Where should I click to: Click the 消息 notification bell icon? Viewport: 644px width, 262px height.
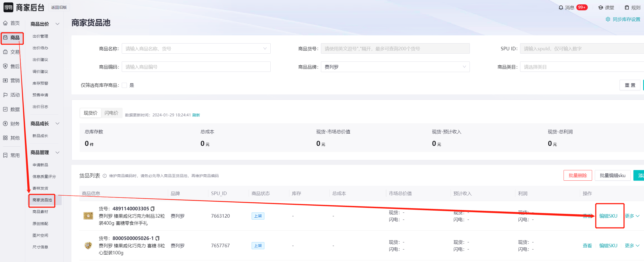click(x=561, y=8)
